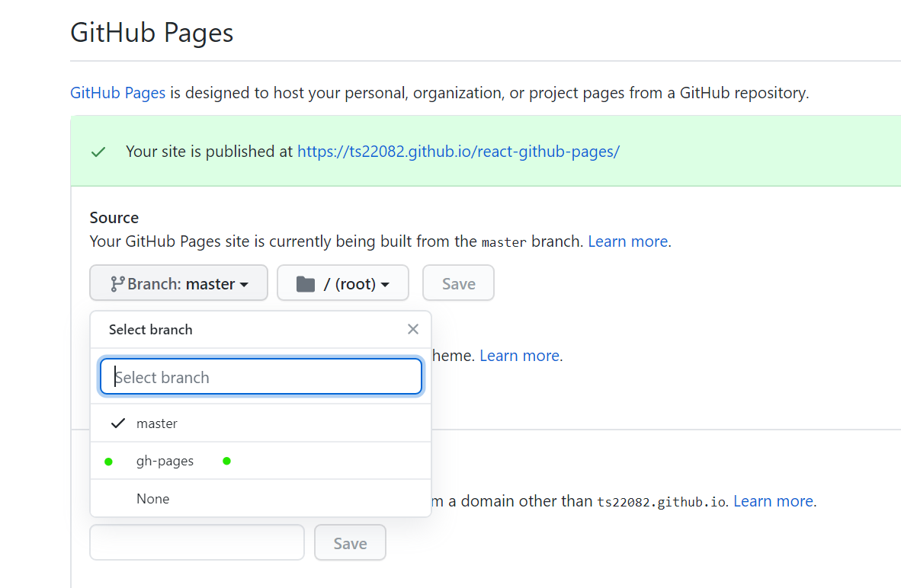Follow Learn more link in Source section

(x=628, y=241)
